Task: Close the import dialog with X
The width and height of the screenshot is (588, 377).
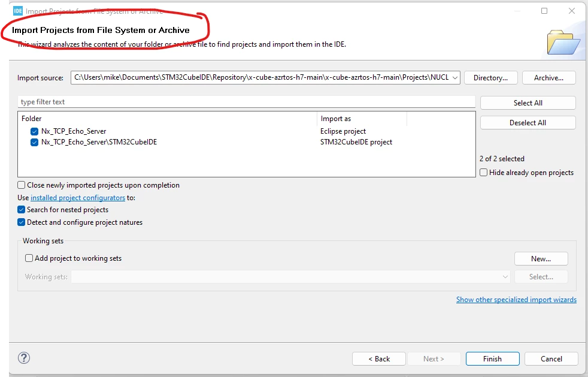Action: click(571, 11)
